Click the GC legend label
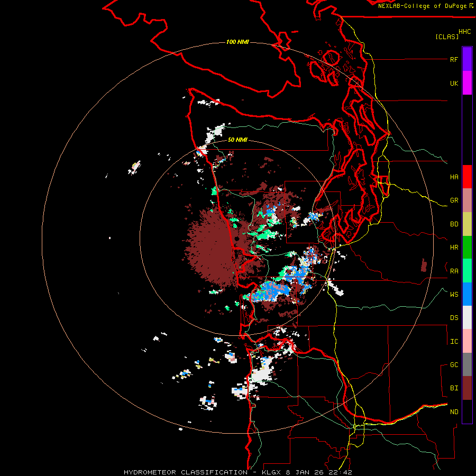The width and height of the screenshot is (476, 476). pyautogui.click(x=454, y=364)
